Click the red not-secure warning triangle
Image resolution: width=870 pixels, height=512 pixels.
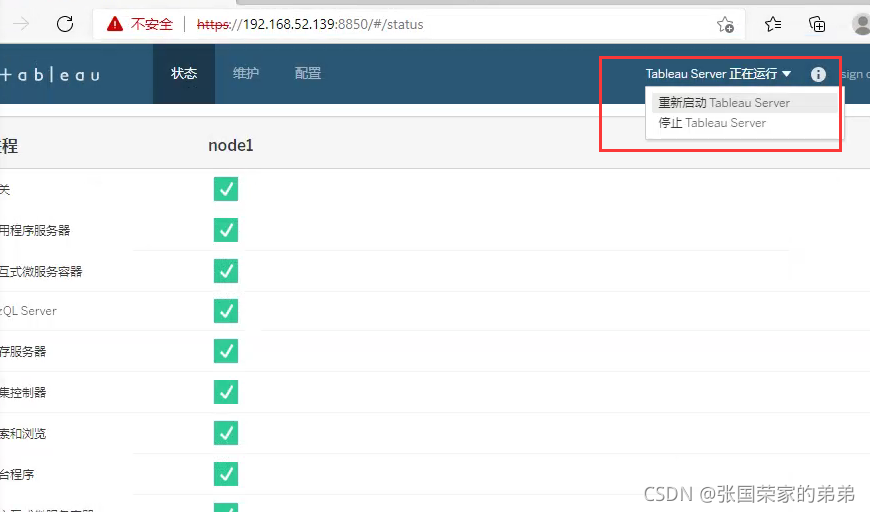point(115,24)
